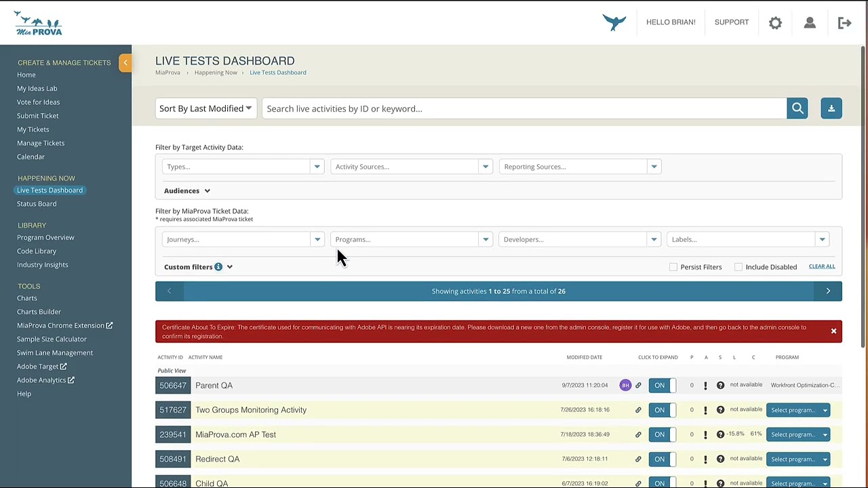Click the Custom filters info icon
The width and height of the screenshot is (868, 488).
pos(218,266)
